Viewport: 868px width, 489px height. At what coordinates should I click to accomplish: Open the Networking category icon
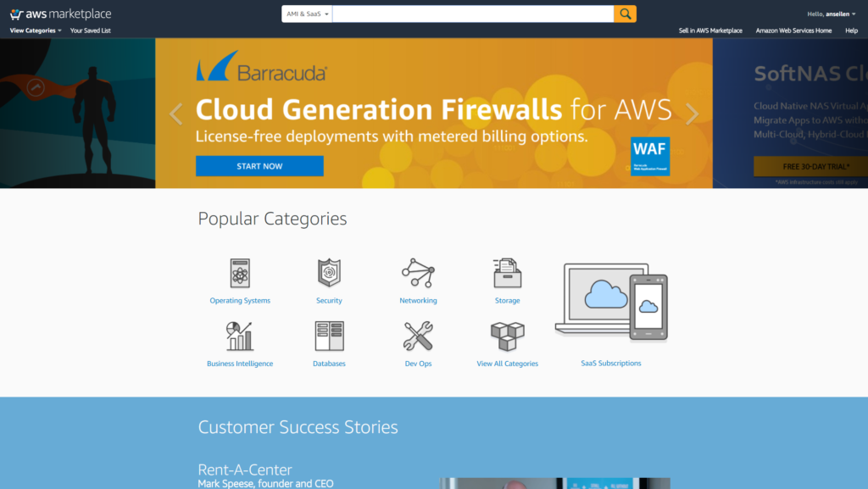pos(418,273)
